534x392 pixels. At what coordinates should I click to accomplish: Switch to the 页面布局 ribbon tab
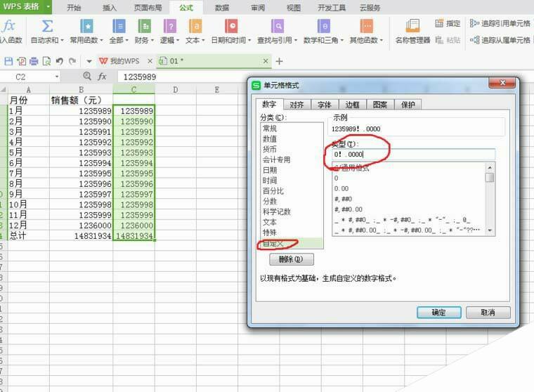pos(148,8)
